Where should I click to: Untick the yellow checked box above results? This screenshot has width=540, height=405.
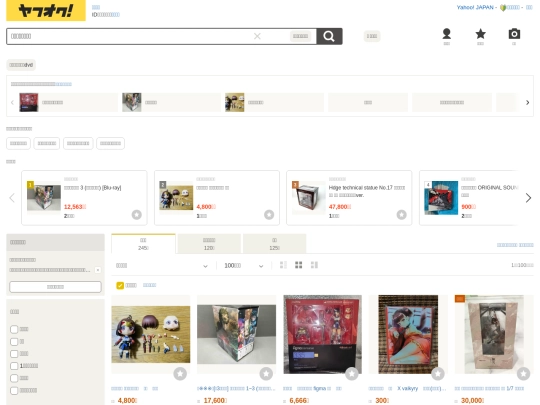[x=120, y=285]
